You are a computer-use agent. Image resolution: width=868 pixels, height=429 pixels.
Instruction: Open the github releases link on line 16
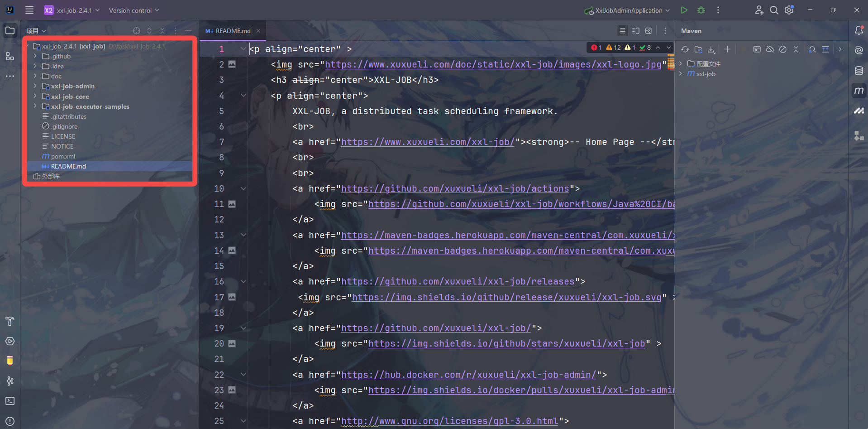458,281
